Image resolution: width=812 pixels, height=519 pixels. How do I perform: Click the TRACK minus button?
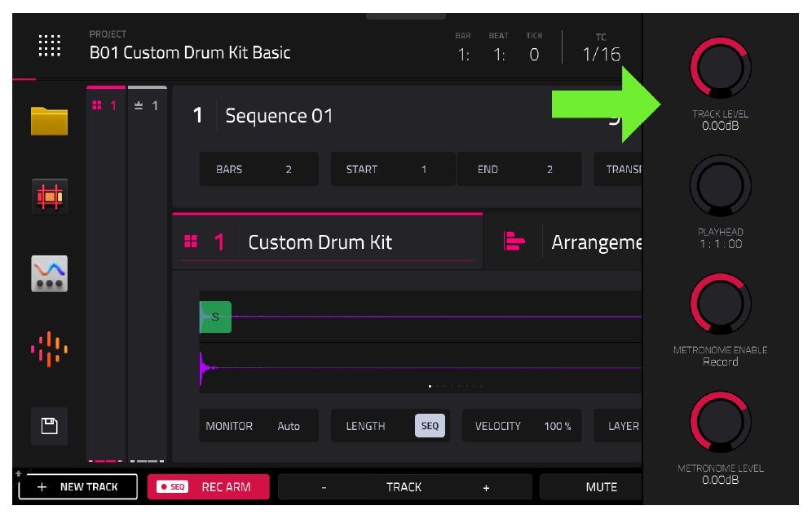coord(324,487)
